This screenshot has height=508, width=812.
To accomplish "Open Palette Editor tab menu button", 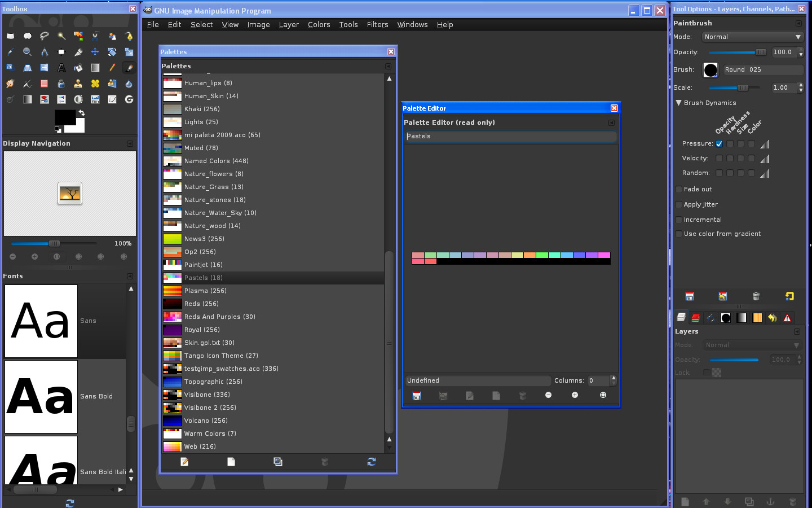I will coord(611,122).
